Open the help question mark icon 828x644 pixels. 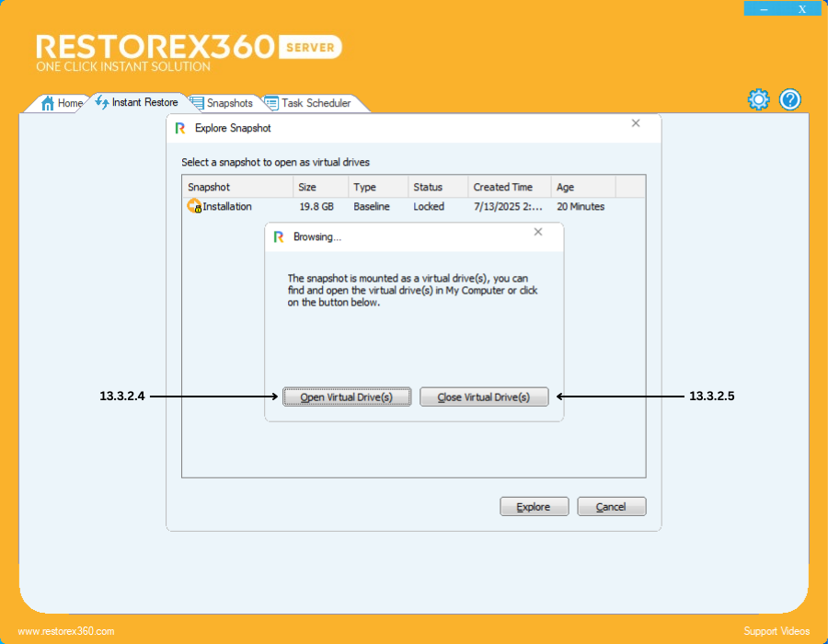[x=790, y=99]
